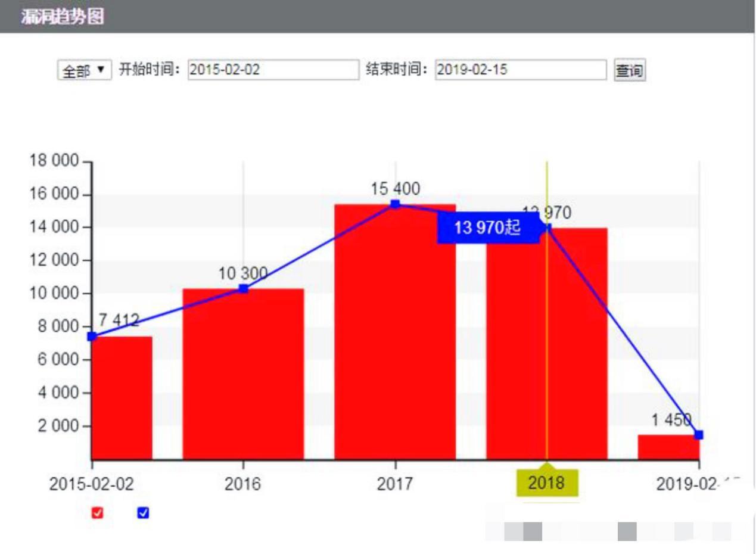This screenshot has width=756, height=554.
Task: Click the end date field 2019-02-15
Action: (x=521, y=70)
